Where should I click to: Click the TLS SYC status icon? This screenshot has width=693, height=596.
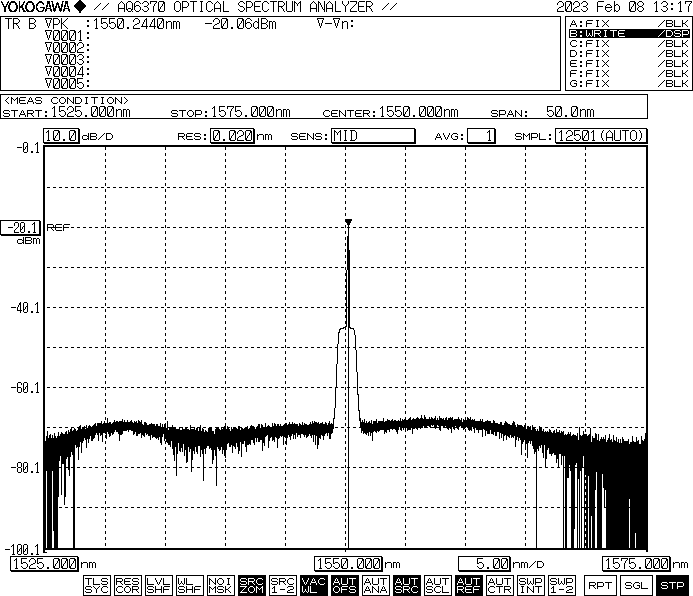[x=97, y=584]
